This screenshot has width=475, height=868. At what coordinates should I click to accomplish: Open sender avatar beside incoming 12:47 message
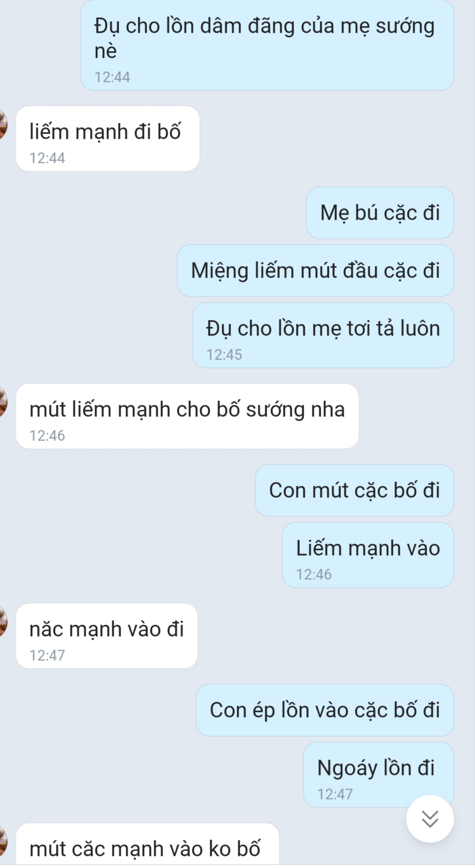click(x=3, y=622)
